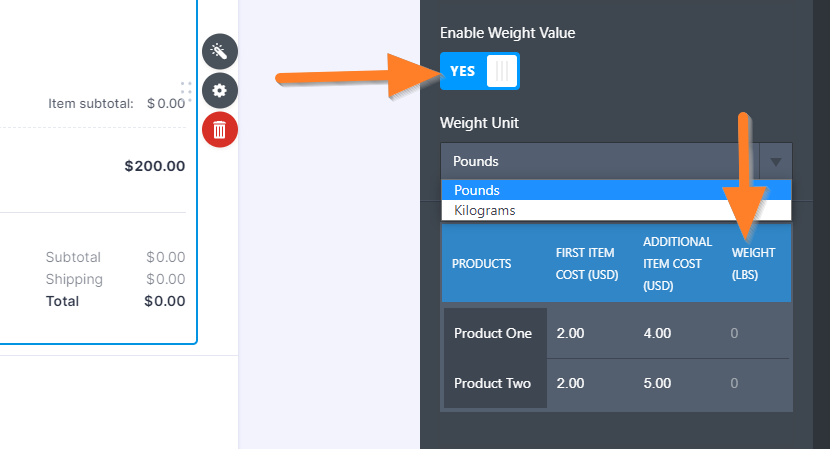Screen dimensions: 830x449
Task: Open the gear settings icon
Action: tap(220, 90)
